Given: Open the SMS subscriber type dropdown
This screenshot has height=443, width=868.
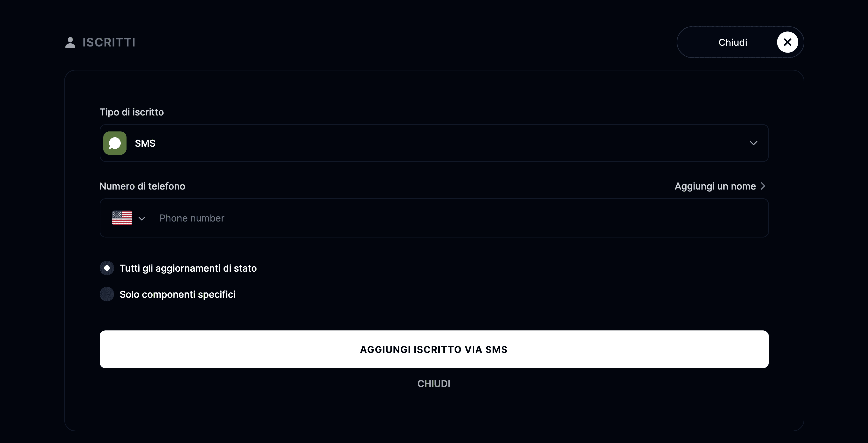Looking at the screenshot, I should tap(434, 143).
